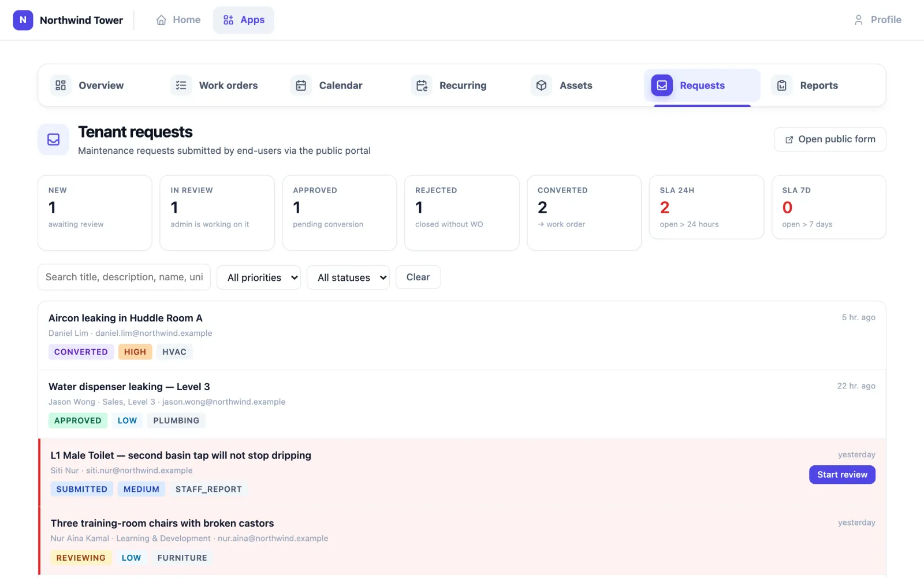Image resolution: width=924 pixels, height=578 pixels.
Task: Click the Northwind Tower N logo icon
Action: [23, 20]
